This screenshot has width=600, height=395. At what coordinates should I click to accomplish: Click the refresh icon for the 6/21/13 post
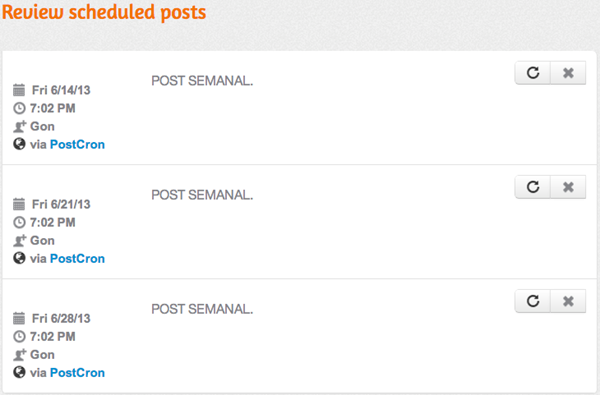[x=533, y=187]
